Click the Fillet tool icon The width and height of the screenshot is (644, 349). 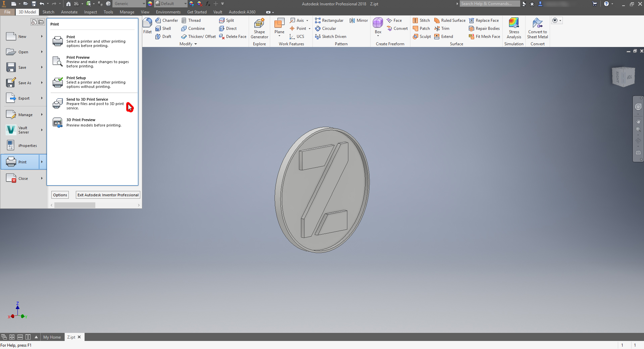(x=147, y=23)
